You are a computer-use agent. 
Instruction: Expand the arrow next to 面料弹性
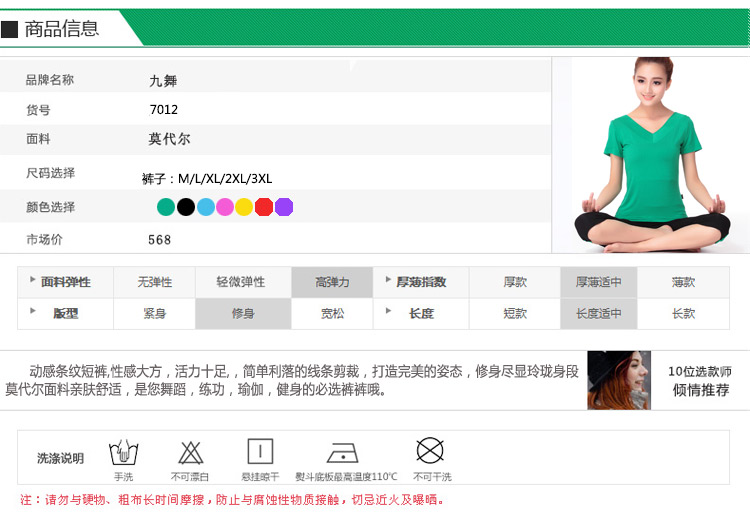(x=32, y=282)
